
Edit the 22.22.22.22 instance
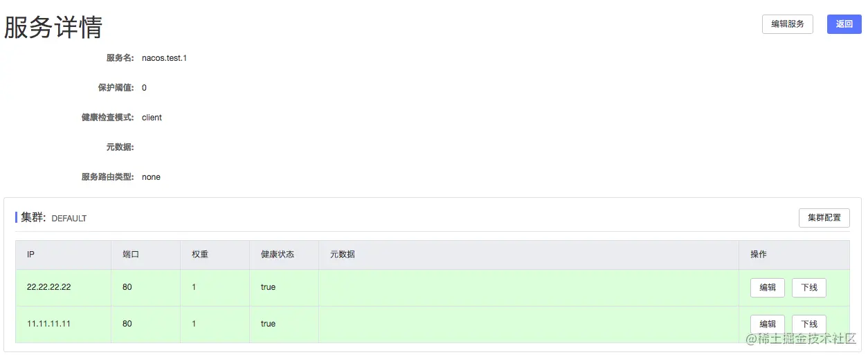(767, 287)
